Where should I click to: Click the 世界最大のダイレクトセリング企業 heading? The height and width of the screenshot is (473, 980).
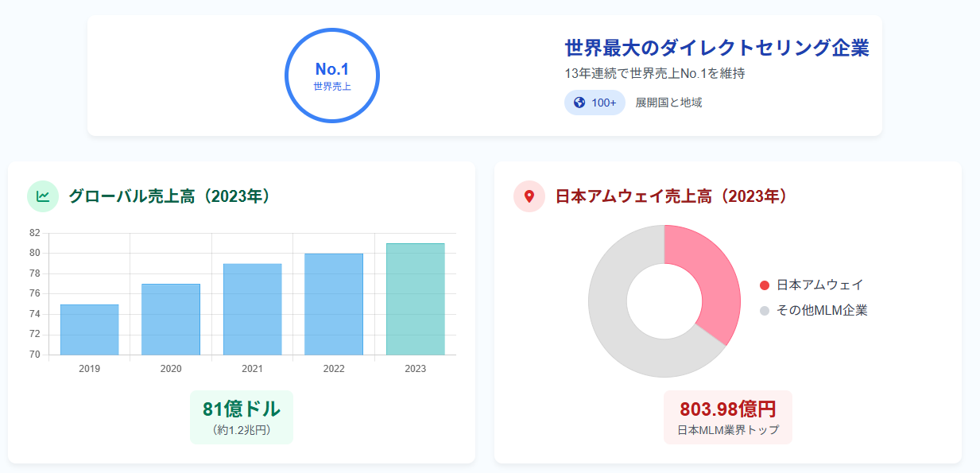(x=717, y=48)
